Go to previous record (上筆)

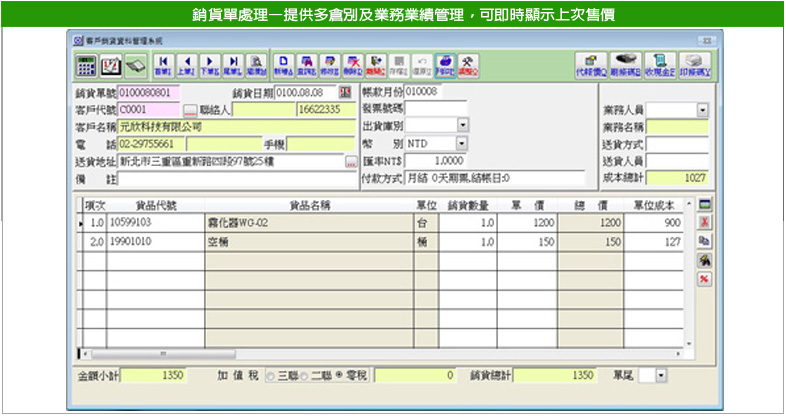point(185,65)
